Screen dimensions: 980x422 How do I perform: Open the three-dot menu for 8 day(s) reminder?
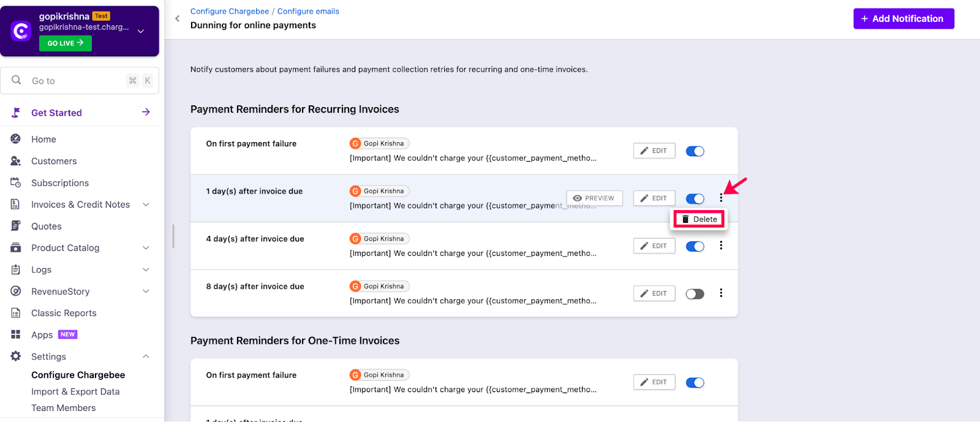(x=721, y=293)
